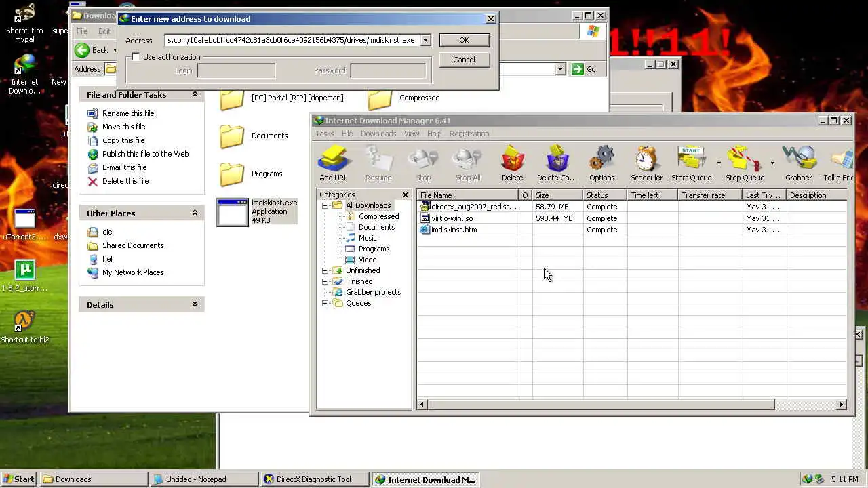Select the imdiskinst.exe file icon
868x488 pixels.
(x=233, y=212)
